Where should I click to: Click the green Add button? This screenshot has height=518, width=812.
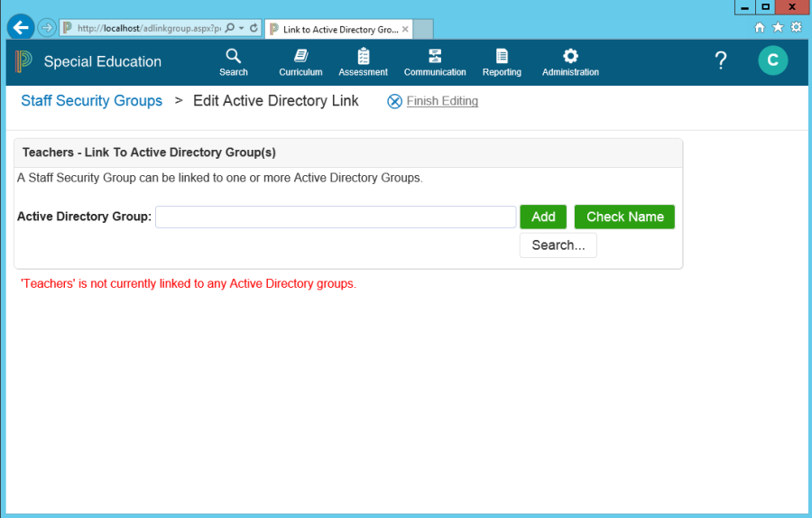click(x=543, y=217)
